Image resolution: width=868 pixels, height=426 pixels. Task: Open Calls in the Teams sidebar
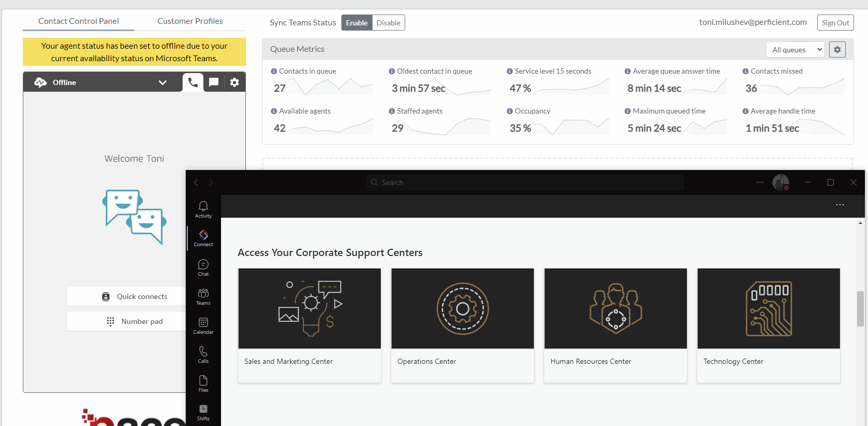tap(203, 354)
